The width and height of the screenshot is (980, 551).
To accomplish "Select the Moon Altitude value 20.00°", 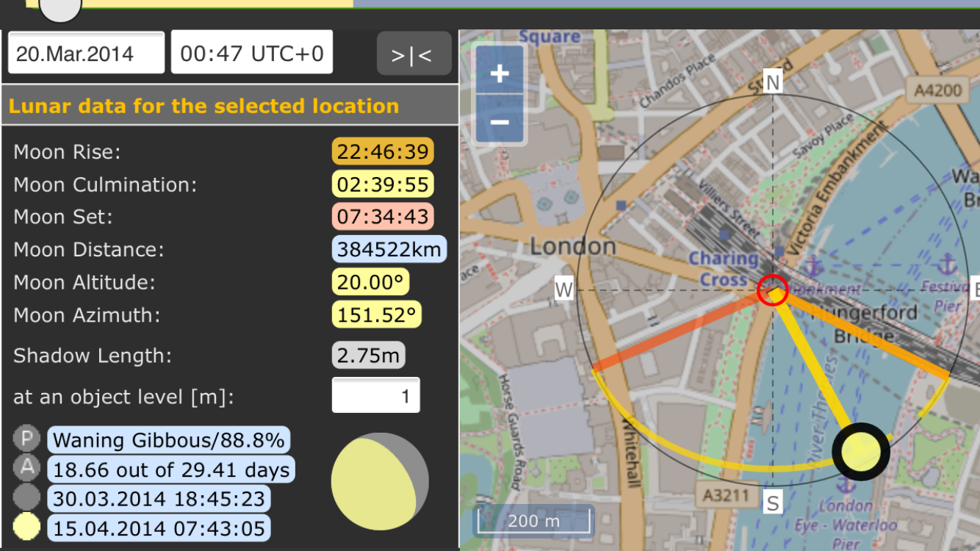I will click(x=370, y=282).
